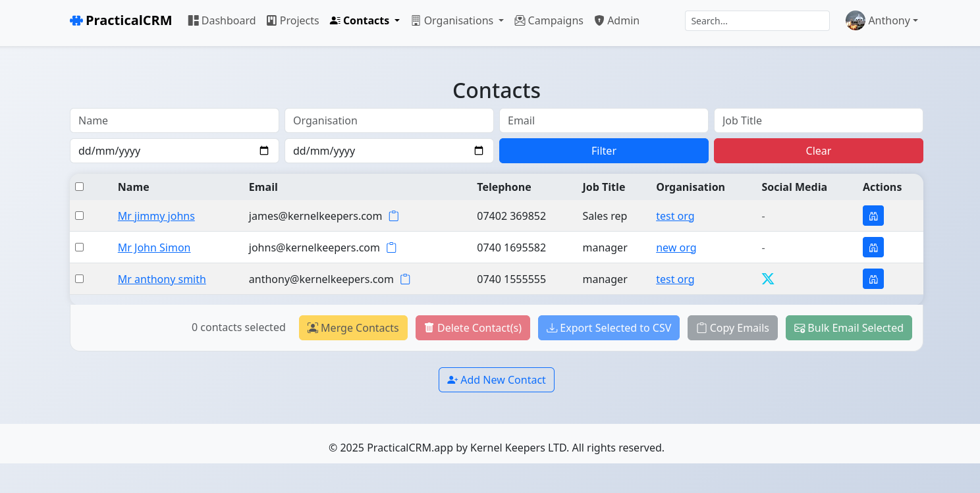Open test org link in anthony smith row
This screenshot has width=980, height=493.
click(675, 279)
